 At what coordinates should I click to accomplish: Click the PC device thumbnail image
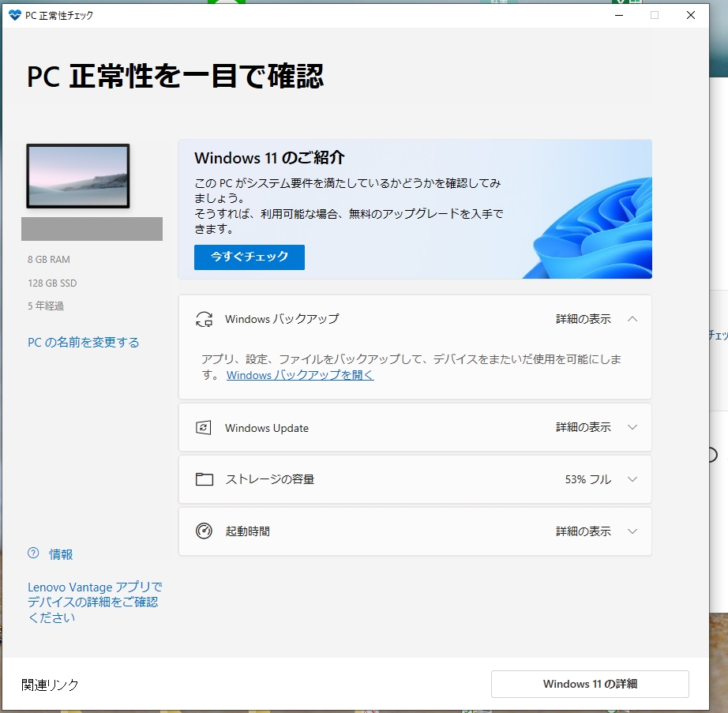(x=78, y=176)
